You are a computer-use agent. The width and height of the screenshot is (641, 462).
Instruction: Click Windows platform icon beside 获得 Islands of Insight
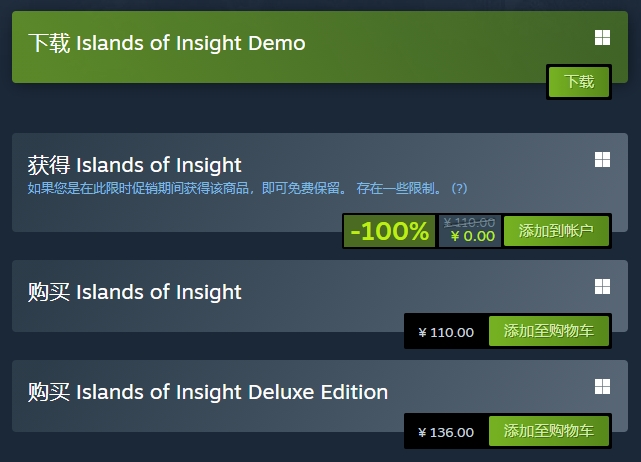602,159
